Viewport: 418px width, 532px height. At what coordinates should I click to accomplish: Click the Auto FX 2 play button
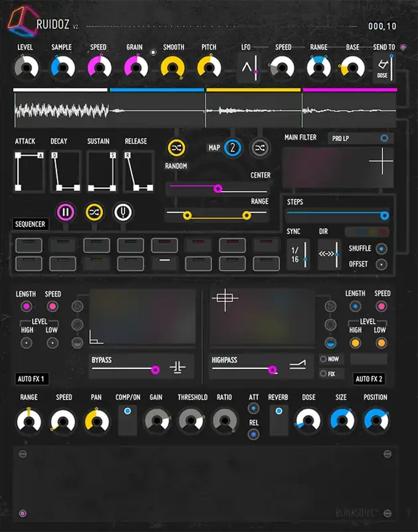[330, 307]
